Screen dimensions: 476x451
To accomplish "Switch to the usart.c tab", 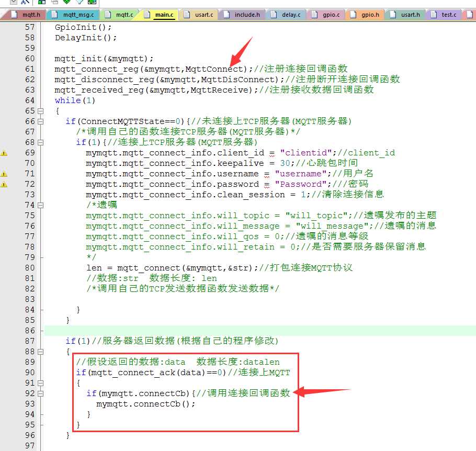I will pos(199,15).
